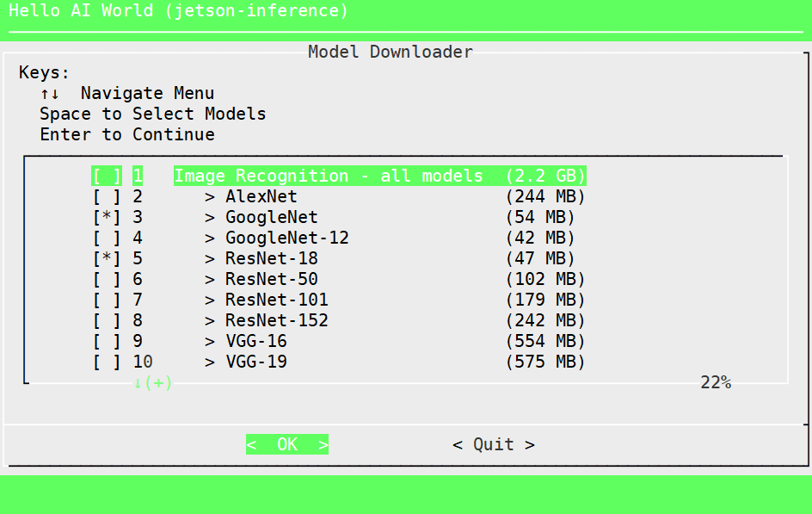Uncheck the GoogleNet checkbox

(x=107, y=217)
